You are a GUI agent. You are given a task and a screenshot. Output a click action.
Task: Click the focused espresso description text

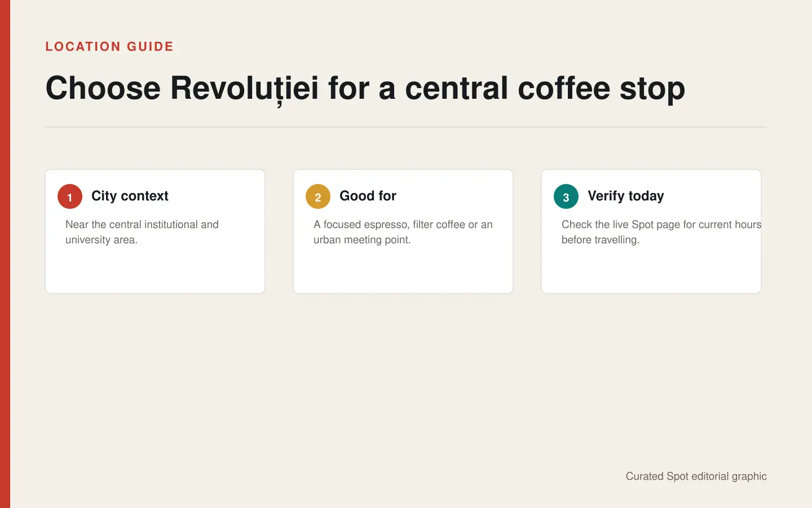(403, 232)
